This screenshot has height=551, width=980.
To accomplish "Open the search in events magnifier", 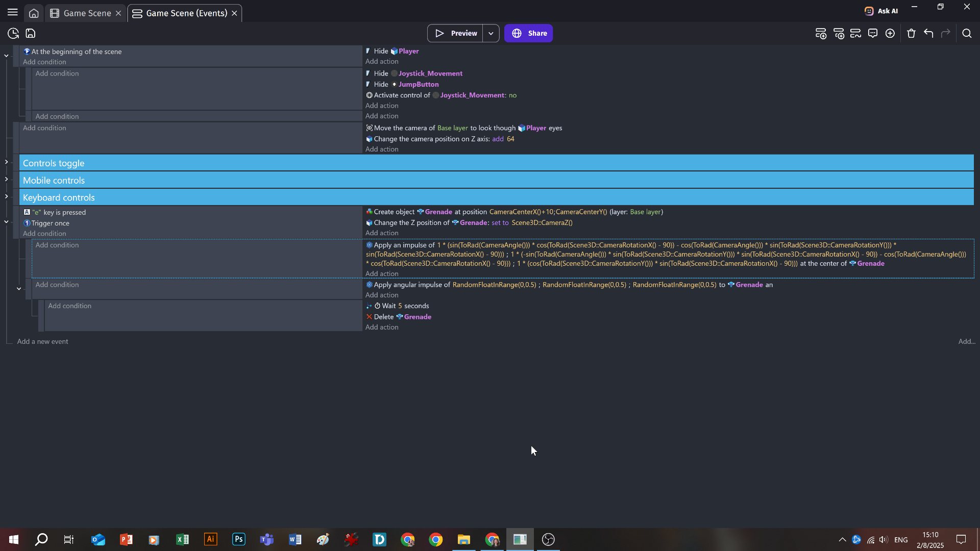I will (x=967, y=34).
